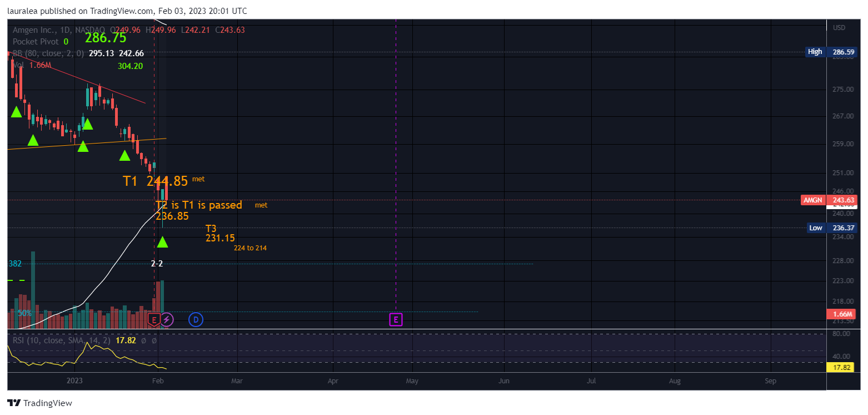Click the green 286.75 text annotation
The image size is (868, 415).
(x=106, y=38)
